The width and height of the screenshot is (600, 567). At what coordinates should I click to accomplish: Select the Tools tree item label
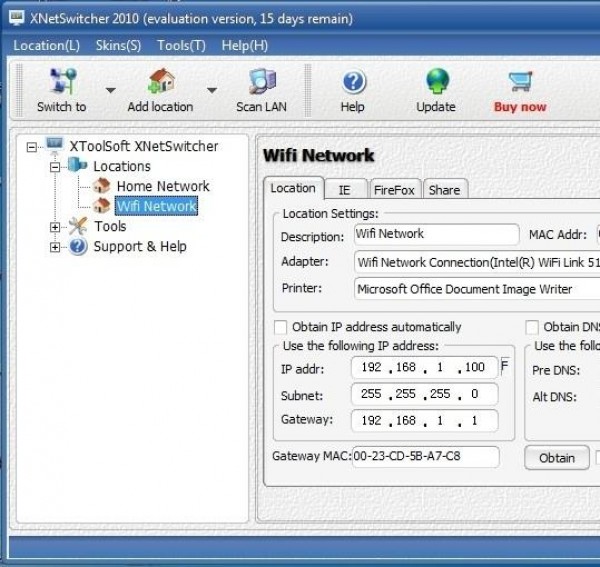[x=110, y=226]
